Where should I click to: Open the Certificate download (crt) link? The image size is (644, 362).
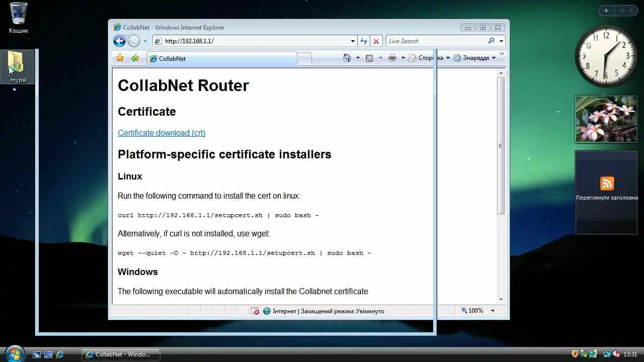pos(162,133)
